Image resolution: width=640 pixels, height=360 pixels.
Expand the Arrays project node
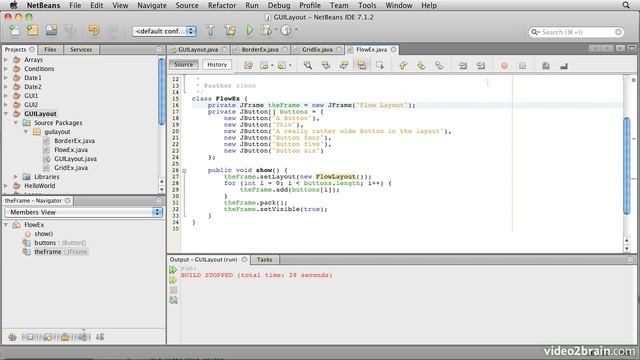(6, 60)
